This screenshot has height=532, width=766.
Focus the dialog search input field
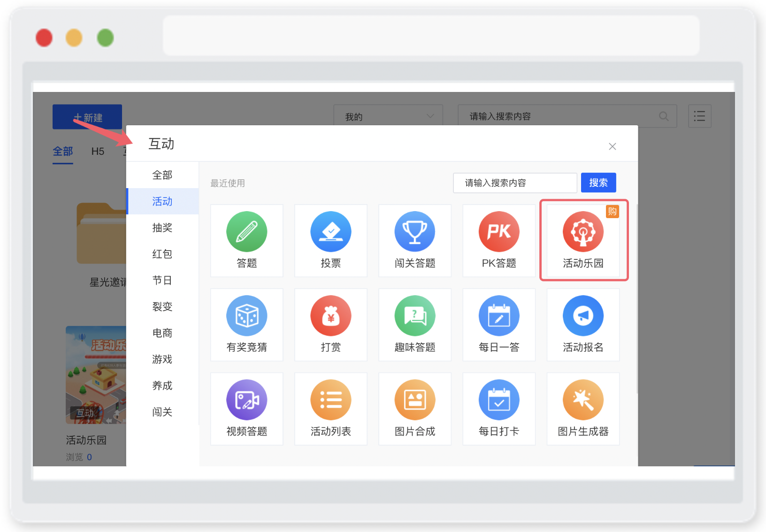click(515, 182)
